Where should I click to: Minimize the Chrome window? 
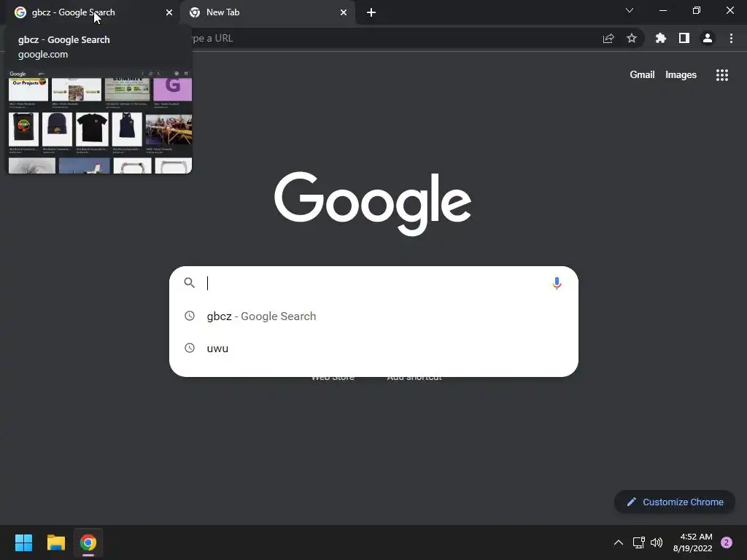(663, 10)
